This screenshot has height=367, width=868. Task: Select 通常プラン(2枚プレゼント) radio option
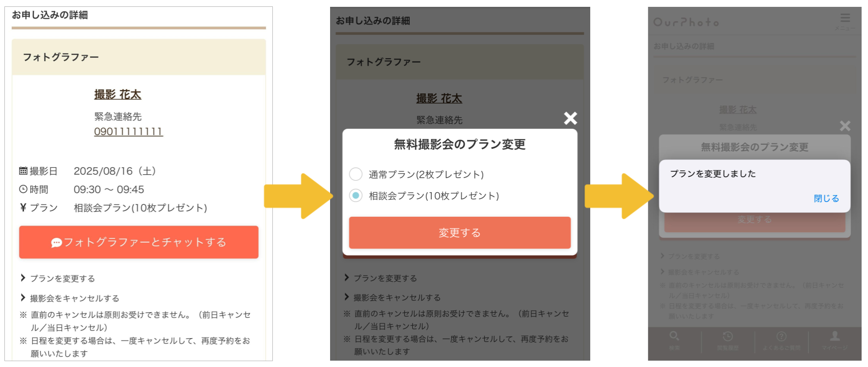click(356, 174)
